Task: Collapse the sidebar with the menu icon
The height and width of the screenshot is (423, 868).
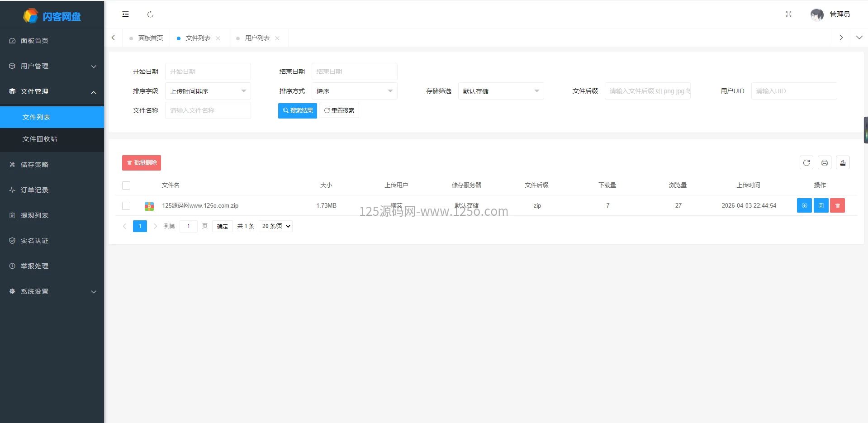Action: pos(125,14)
